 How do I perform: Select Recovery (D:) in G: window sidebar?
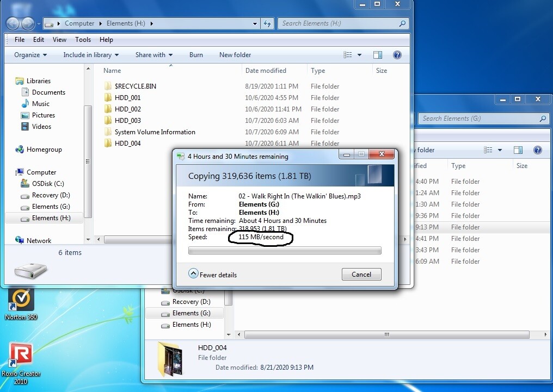pyautogui.click(x=186, y=302)
